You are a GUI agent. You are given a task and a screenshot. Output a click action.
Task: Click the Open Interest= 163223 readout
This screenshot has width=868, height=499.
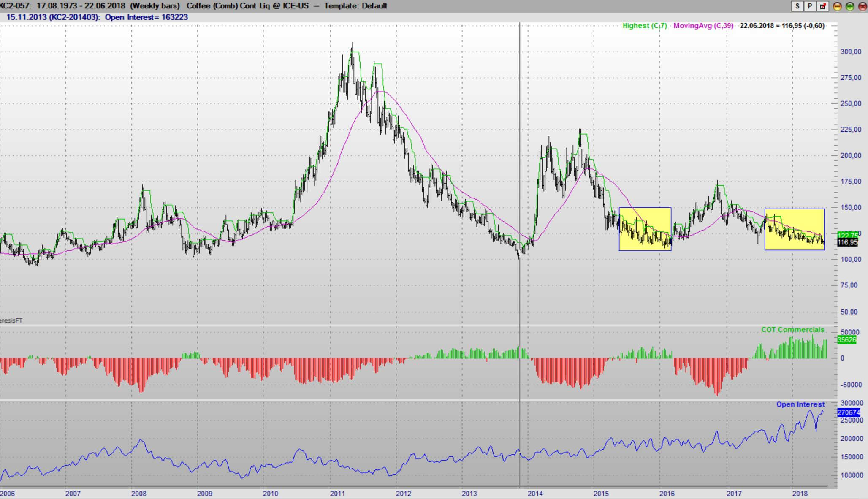point(146,17)
